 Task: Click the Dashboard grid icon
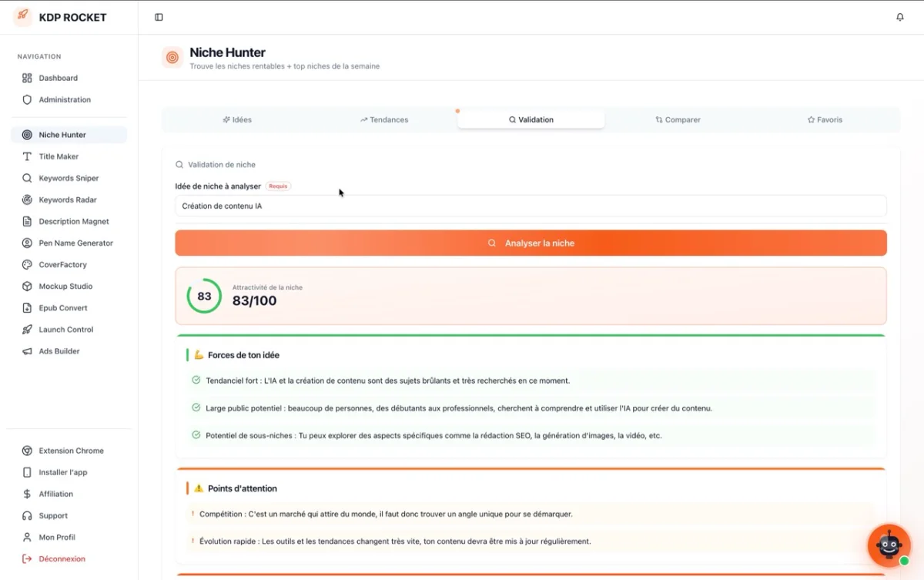(27, 78)
